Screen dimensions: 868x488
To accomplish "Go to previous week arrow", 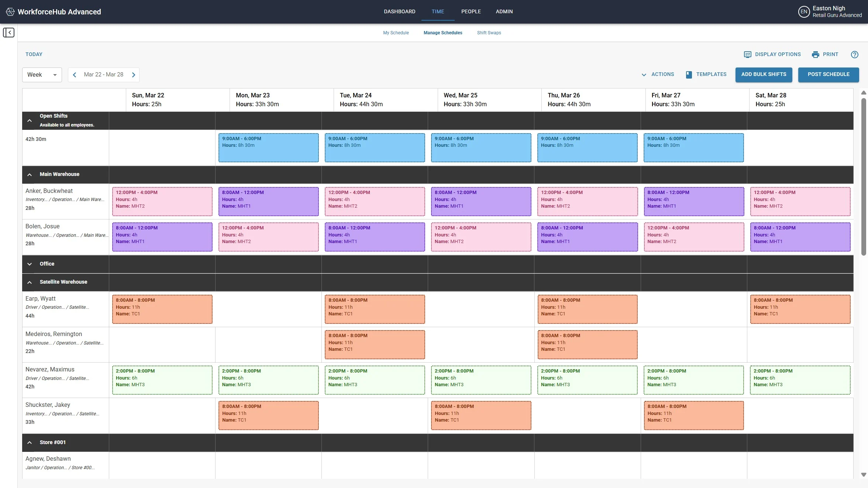I will tap(75, 75).
